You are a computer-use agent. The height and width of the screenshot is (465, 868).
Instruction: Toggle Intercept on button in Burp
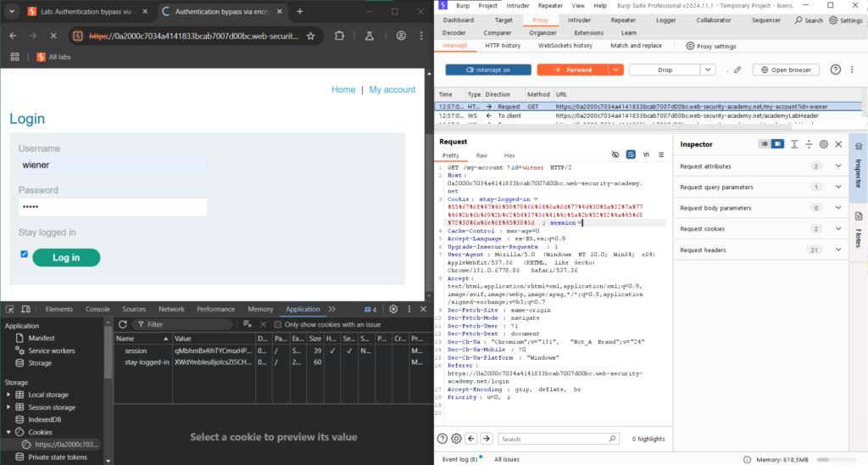[487, 70]
